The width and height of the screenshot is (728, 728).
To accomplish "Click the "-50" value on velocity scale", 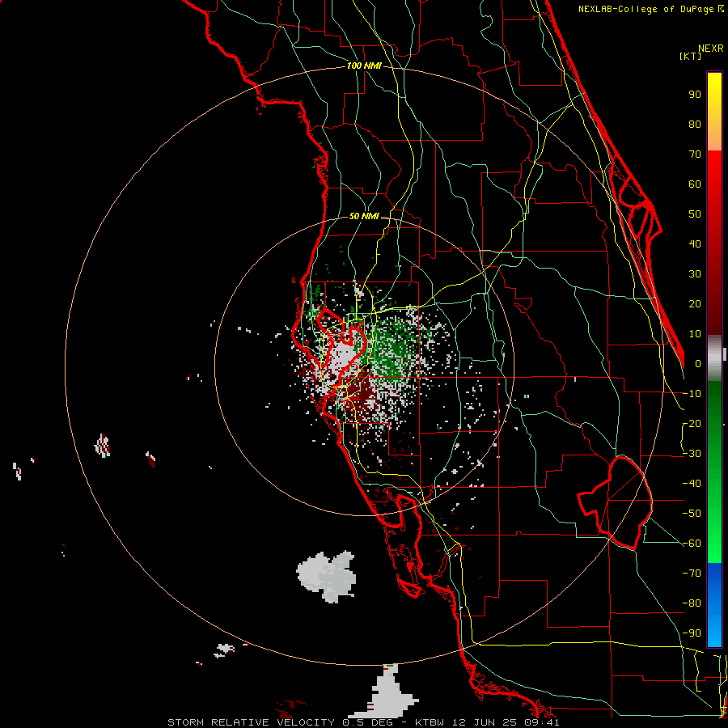I will coord(692,514).
